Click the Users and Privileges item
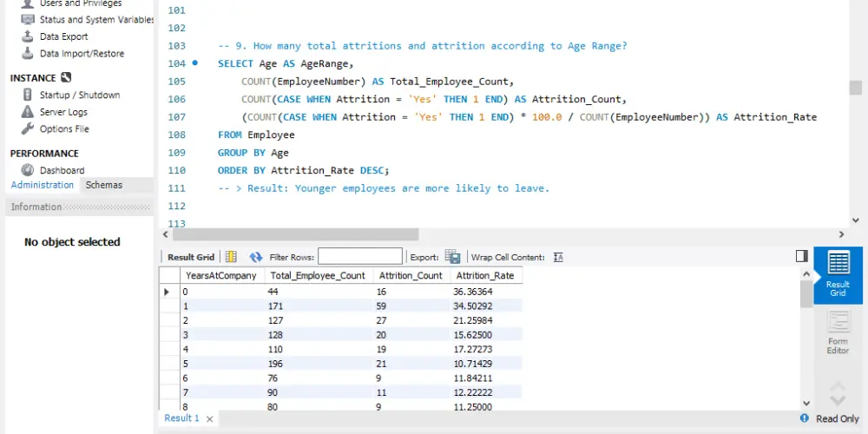This screenshot has height=434, width=868. [x=80, y=3]
